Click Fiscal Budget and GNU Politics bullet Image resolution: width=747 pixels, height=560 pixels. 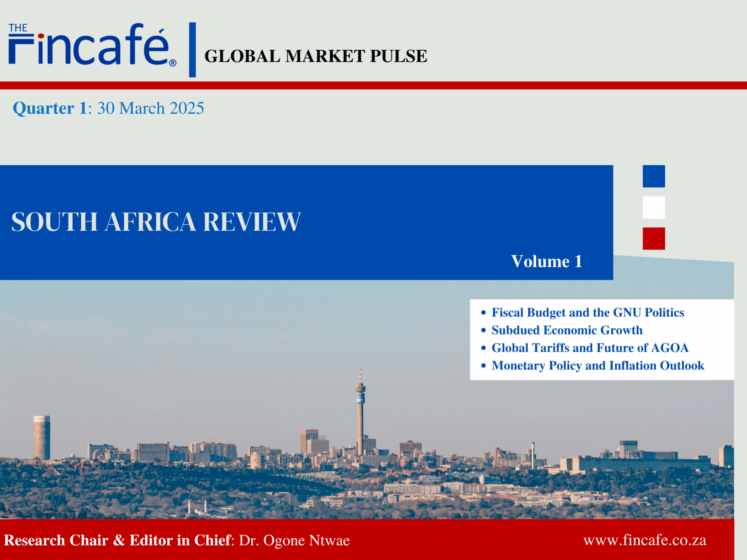point(588,313)
